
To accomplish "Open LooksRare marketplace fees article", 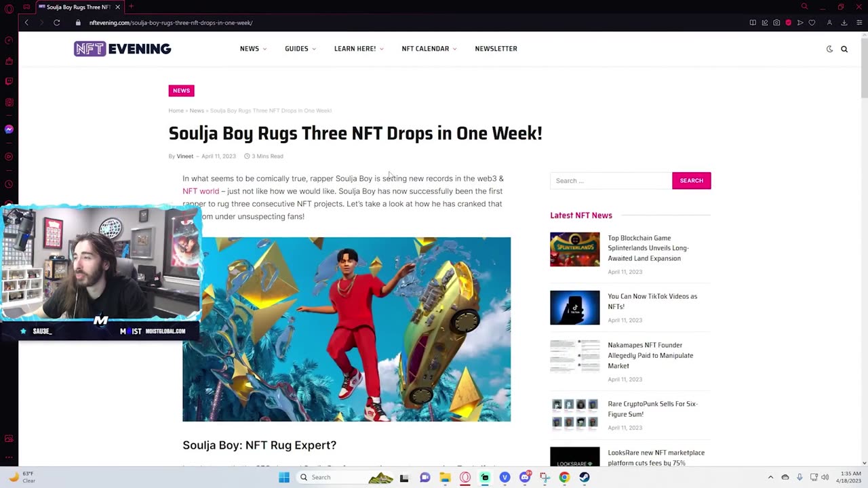I will point(656,457).
